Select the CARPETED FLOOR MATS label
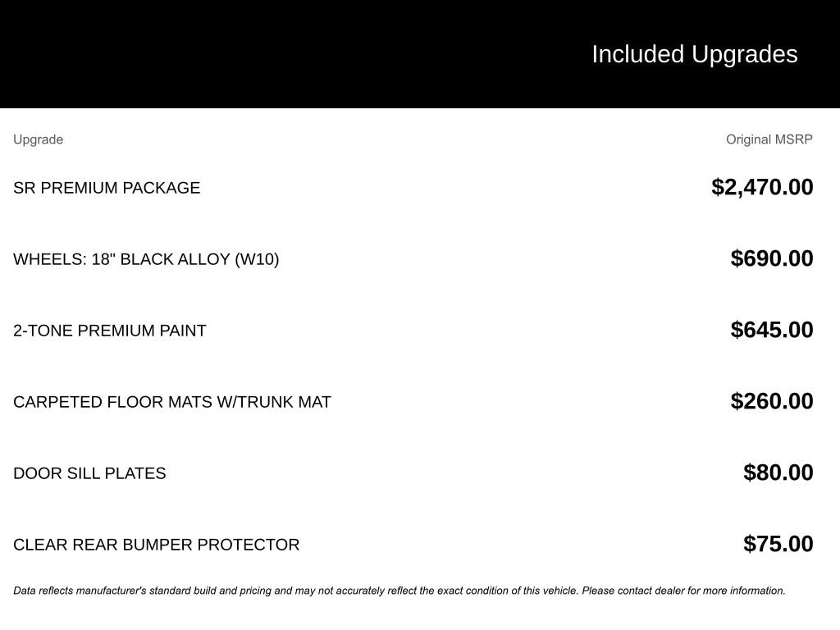 [x=112, y=402]
